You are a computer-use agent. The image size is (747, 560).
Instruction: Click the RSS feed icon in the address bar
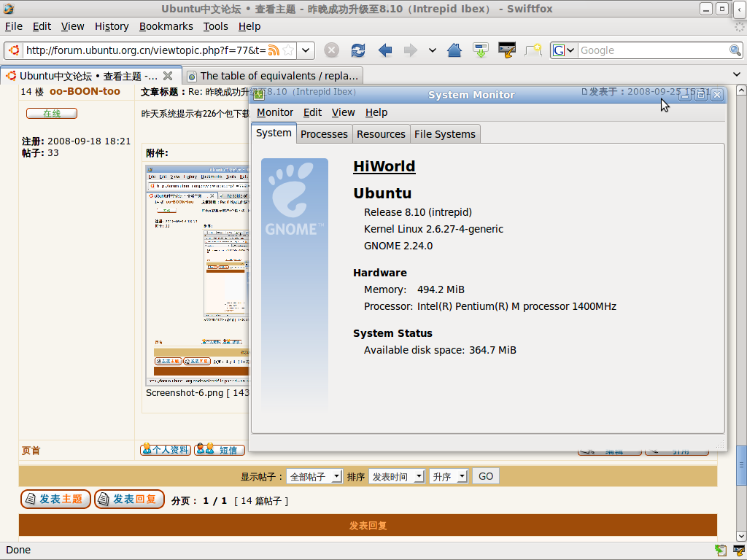coord(274,50)
